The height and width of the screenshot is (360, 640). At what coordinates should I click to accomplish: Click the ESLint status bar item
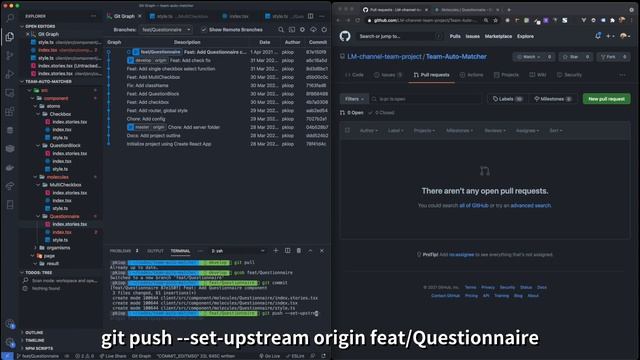click(295, 356)
